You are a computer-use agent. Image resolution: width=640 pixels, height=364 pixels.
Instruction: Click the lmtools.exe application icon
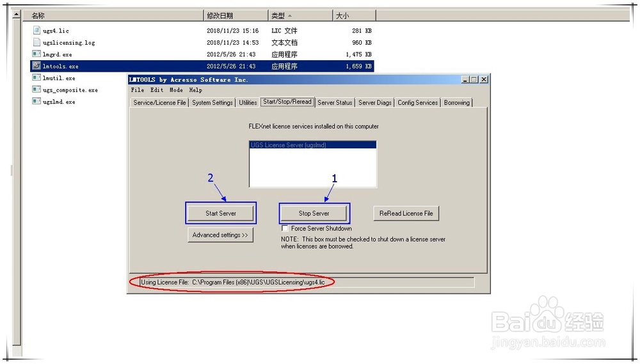(x=36, y=66)
